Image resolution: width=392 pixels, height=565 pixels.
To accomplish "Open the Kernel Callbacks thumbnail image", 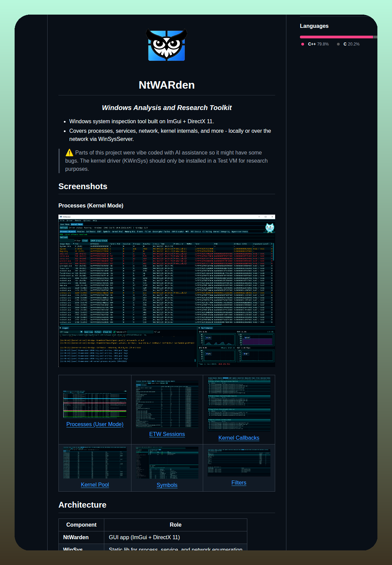I will [239, 404].
